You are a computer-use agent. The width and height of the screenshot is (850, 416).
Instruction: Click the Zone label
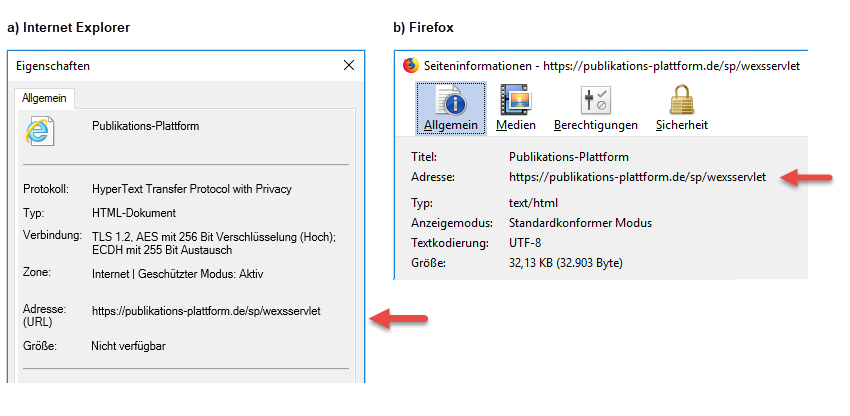click(37, 272)
